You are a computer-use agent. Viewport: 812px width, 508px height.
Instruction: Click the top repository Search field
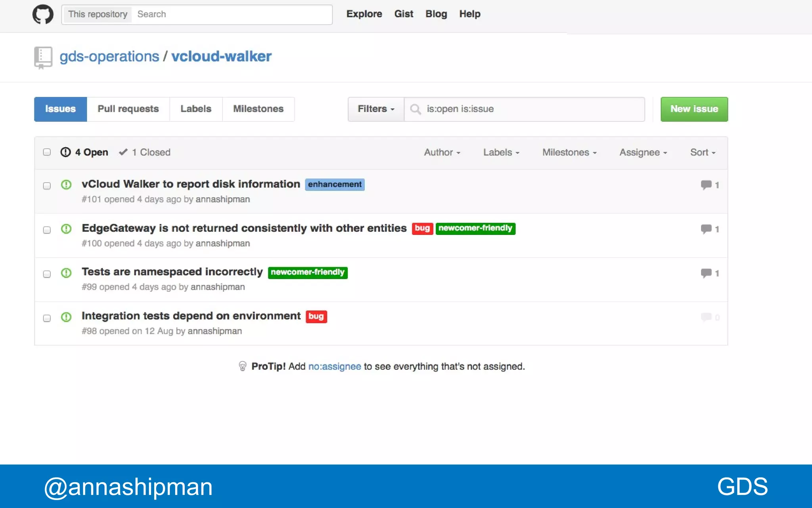232,15
